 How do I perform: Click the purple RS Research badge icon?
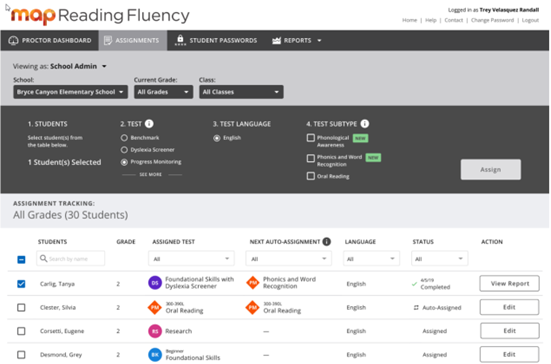tap(155, 331)
